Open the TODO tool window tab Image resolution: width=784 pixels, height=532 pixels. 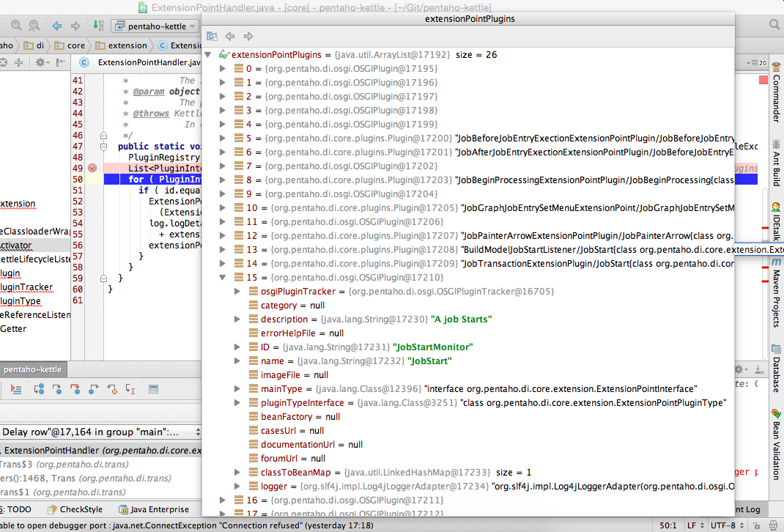tap(17, 509)
